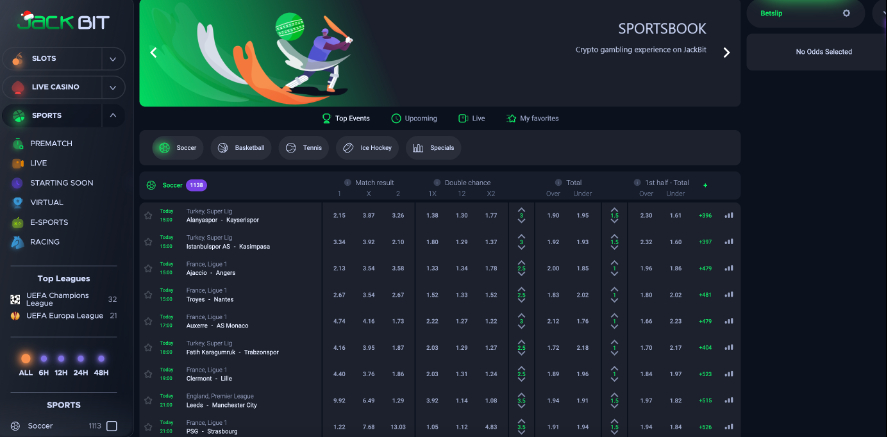
Task: Decrease 1st half total line for Troyes - Nantes
Action: [614, 300]
